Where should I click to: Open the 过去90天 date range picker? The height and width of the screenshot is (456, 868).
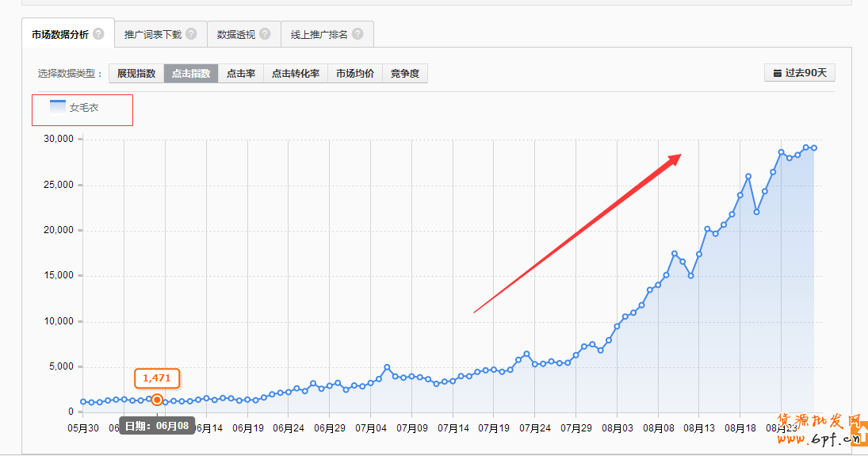(800, 73)
